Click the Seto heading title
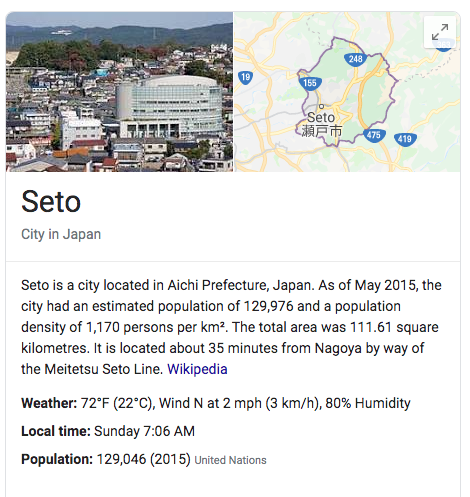 coord(51,202)
